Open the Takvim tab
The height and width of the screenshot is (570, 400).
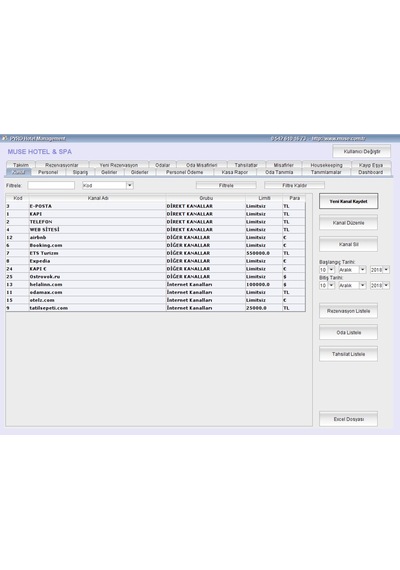point(21,165)
